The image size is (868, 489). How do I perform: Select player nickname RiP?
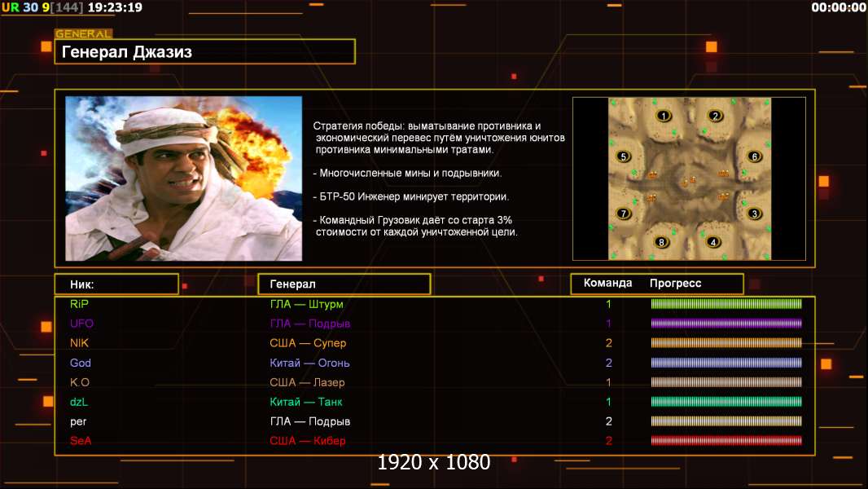pyautogui.click(x=79, y=304)
